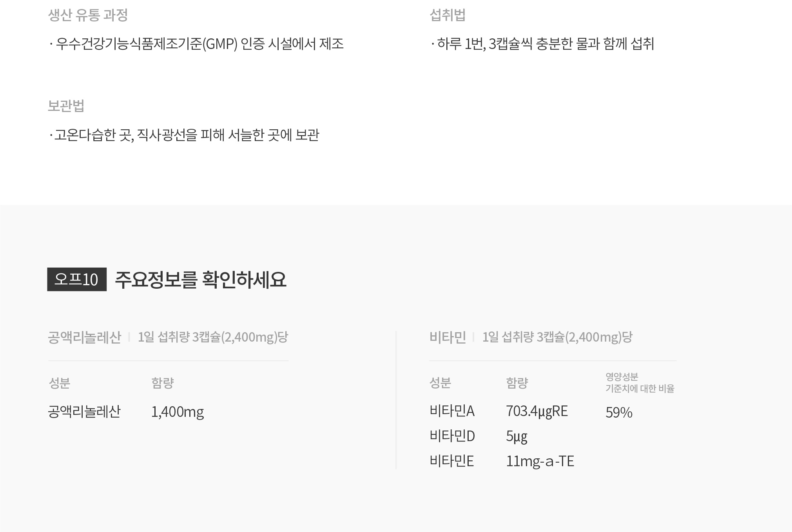Click the 생산 유통 과정 section title
The image size is (792, 532).
(x=88, y=15)
